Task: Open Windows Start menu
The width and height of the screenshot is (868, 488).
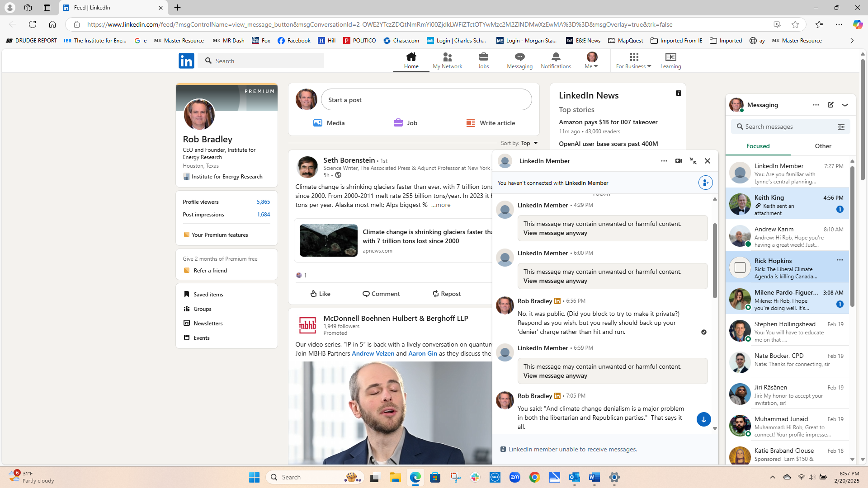Action: [254, 477]
